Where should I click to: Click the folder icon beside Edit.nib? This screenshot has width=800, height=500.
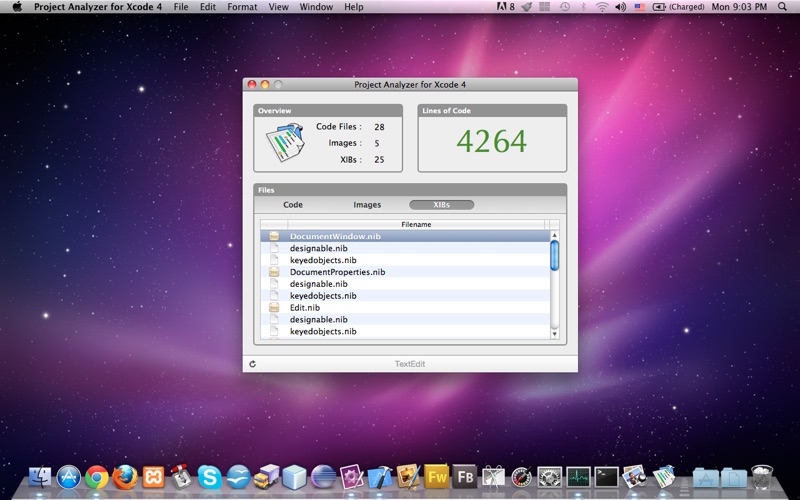(x=274, y=308)
